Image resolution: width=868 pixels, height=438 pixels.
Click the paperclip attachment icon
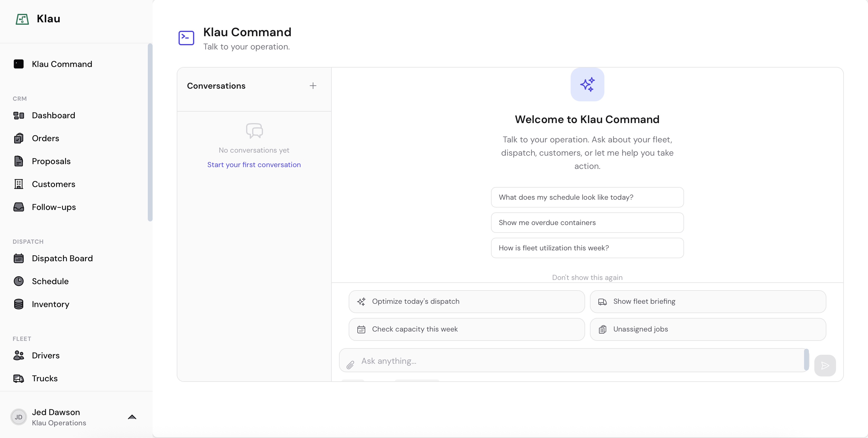(350, 365)
